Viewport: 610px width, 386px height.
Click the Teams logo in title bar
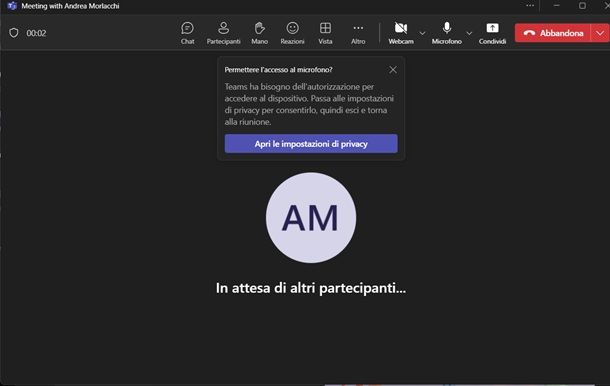tap(12, 6)
